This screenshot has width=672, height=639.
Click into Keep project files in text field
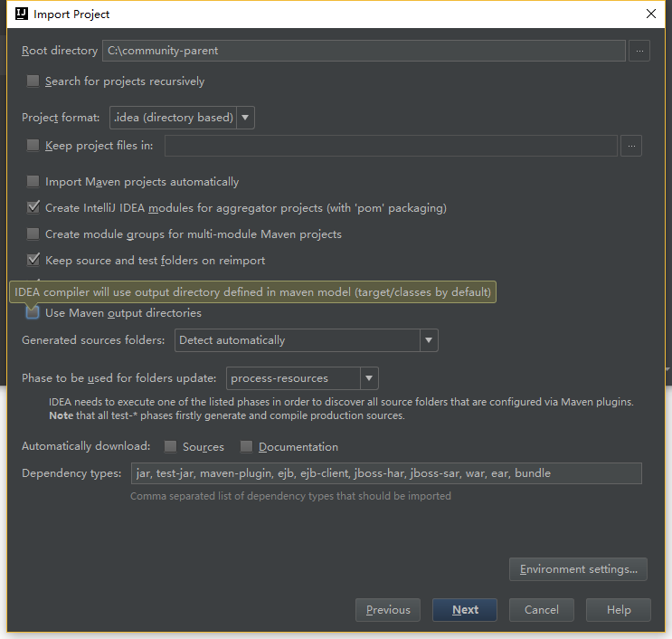pos(391,146)
